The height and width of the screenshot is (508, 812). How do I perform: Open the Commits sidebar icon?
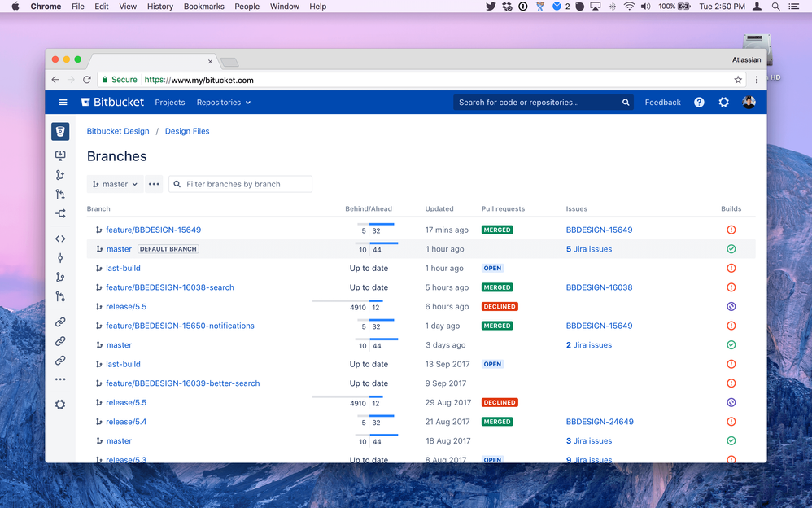coord(60,258)
